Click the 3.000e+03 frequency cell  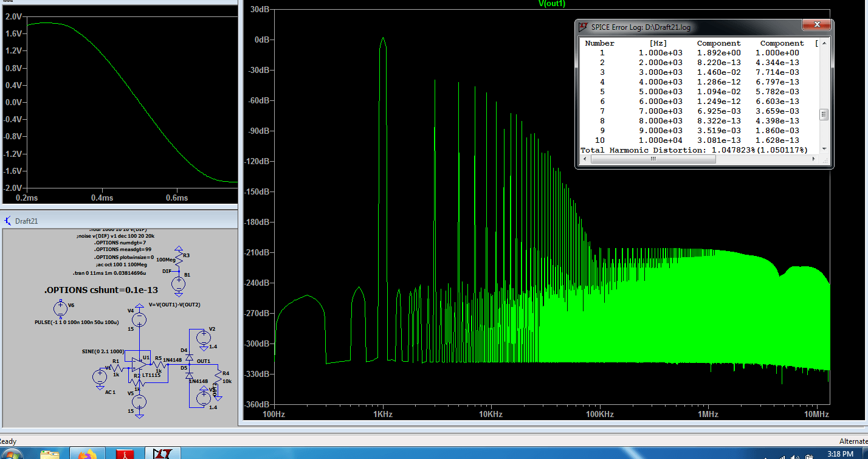click(x=661, y=72)
